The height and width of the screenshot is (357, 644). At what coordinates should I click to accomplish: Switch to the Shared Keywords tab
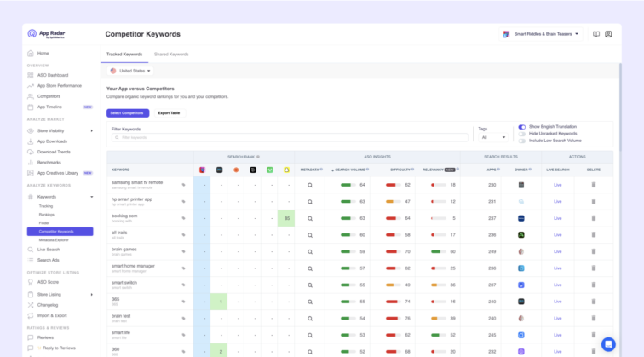(171, 55)
